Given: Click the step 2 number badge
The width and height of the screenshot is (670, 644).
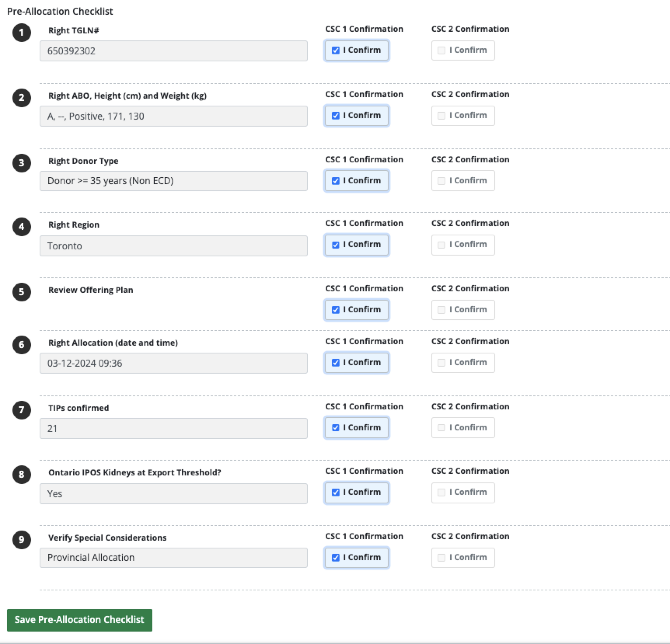Looking at the screenshot, I should [x=21, y=98].
